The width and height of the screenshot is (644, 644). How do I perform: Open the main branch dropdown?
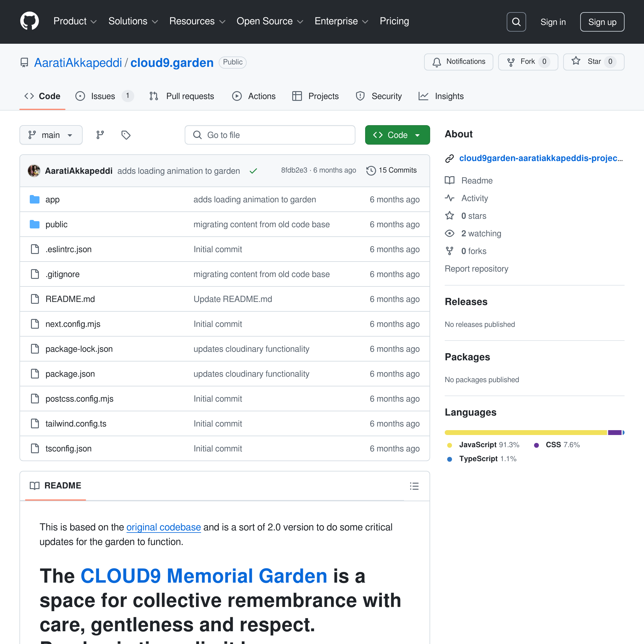tap(51, 135)
